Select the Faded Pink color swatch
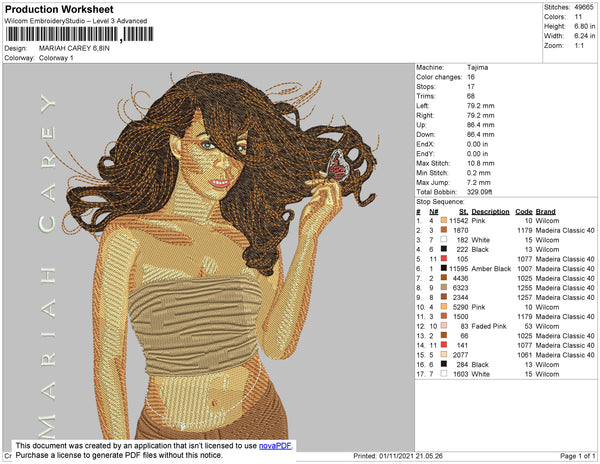This screenshot has height=464, width=600. [444, 326]
